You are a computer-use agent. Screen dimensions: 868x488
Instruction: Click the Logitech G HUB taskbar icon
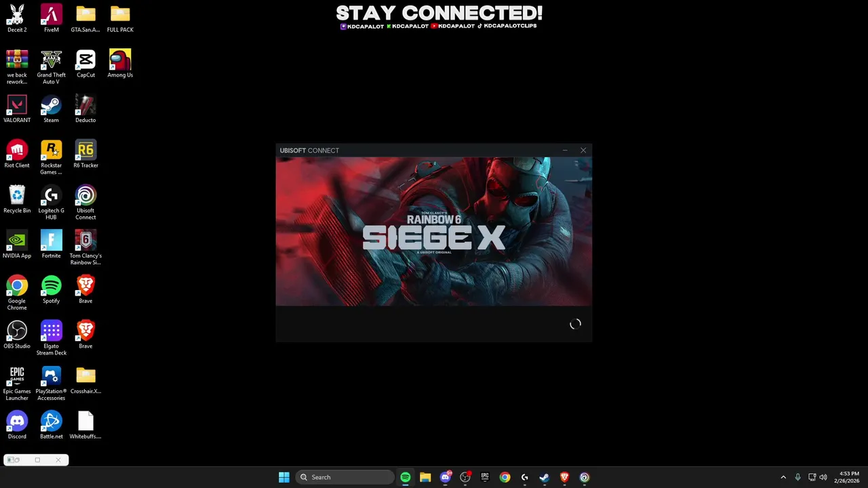pyautogui.click(x=525, y=477)
